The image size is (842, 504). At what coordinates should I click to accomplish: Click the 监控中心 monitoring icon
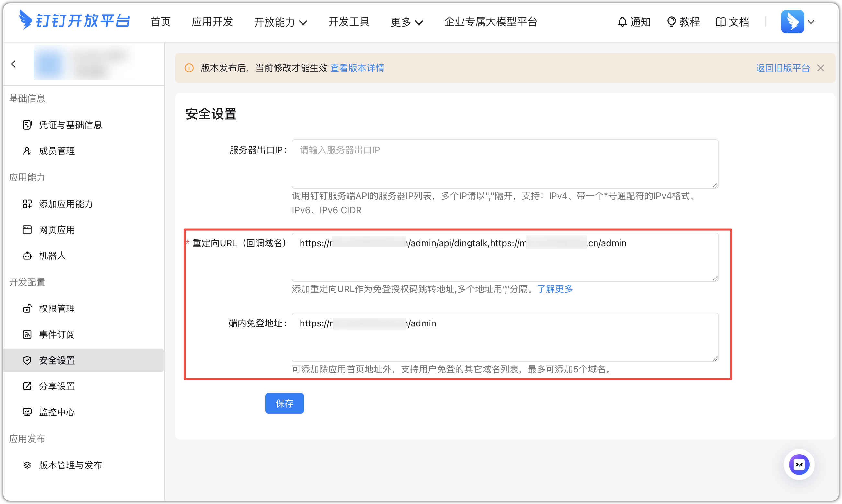click(x=27, y=412)
